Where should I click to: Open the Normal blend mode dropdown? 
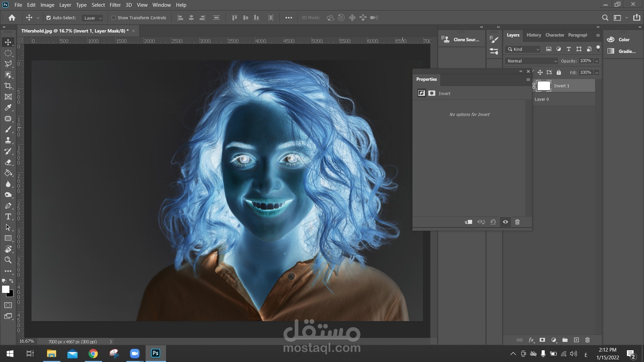[532, 61]
